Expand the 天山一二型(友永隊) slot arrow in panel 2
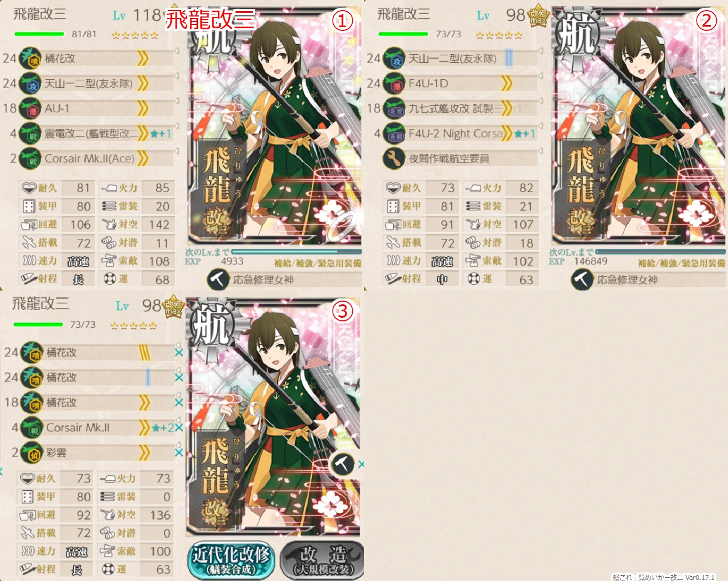Viewport: 728px width, 581px height. tap(541, 52)
